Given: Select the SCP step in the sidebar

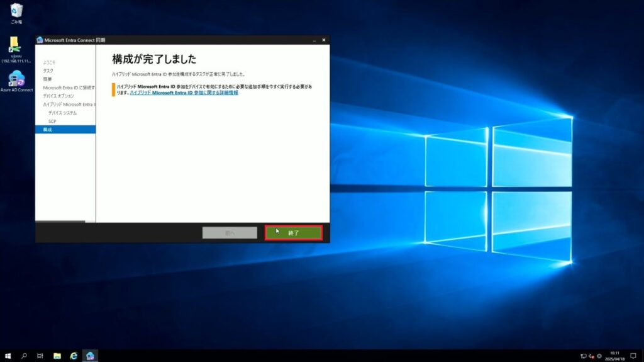Looking at the screenshot, I should 52,121.
